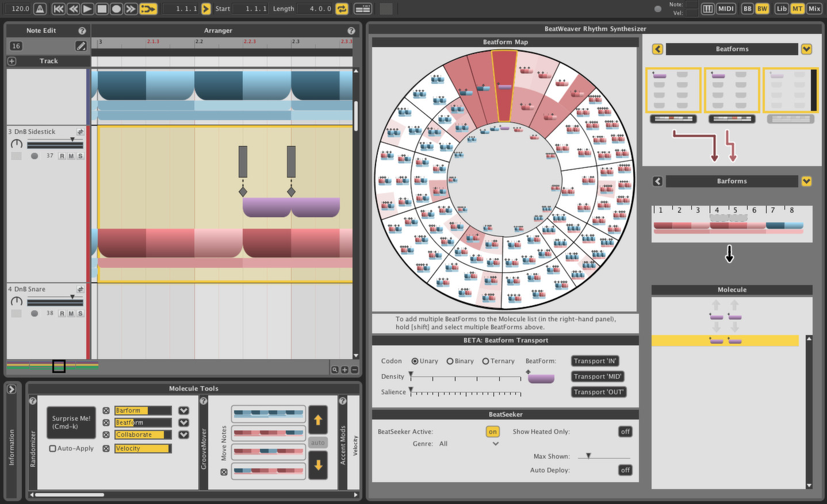Open the MIDI tab

pos(726,9)
